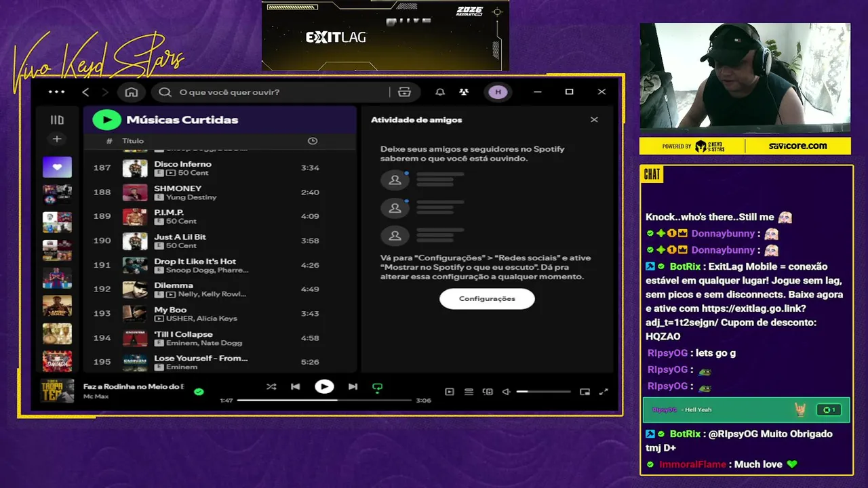Select track 'Drop It Like It's Hot'

click(x=220, y=265)
